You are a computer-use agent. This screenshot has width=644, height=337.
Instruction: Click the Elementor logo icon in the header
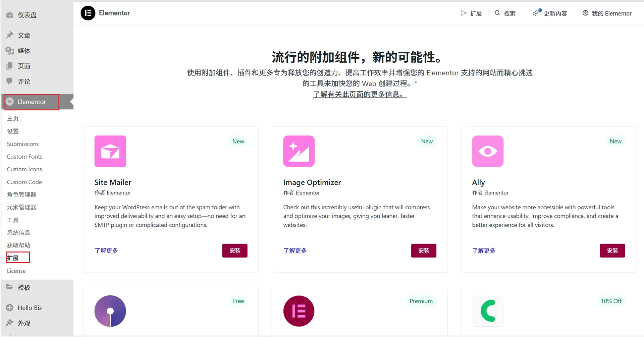(88, 13)
